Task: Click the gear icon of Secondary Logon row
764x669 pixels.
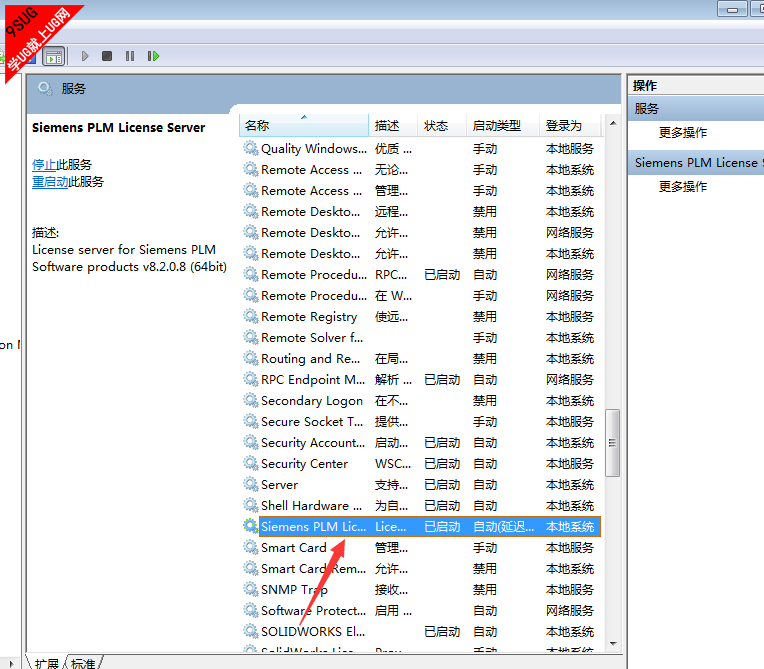Action: tap(250, 400)
